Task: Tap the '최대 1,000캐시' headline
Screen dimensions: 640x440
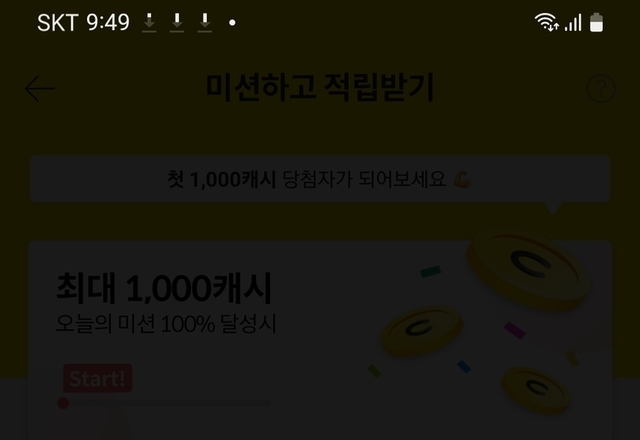Action: (164, 288)
